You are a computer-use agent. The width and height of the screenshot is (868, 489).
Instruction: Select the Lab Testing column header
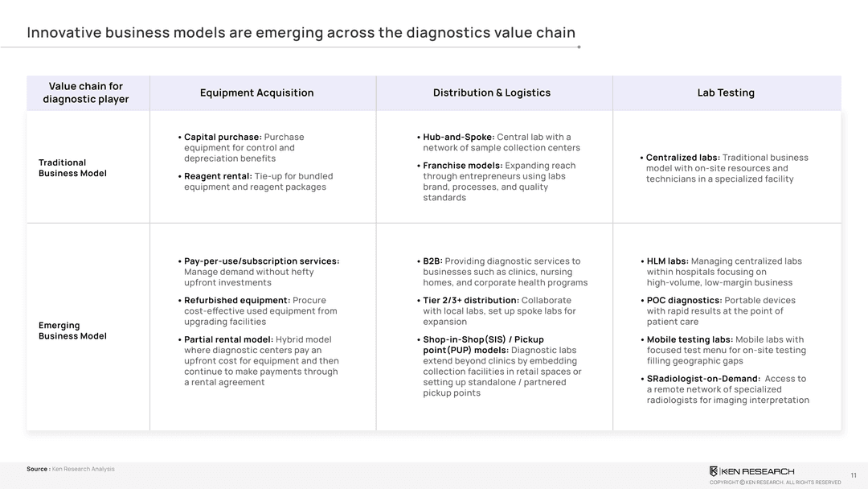(726, 92)
